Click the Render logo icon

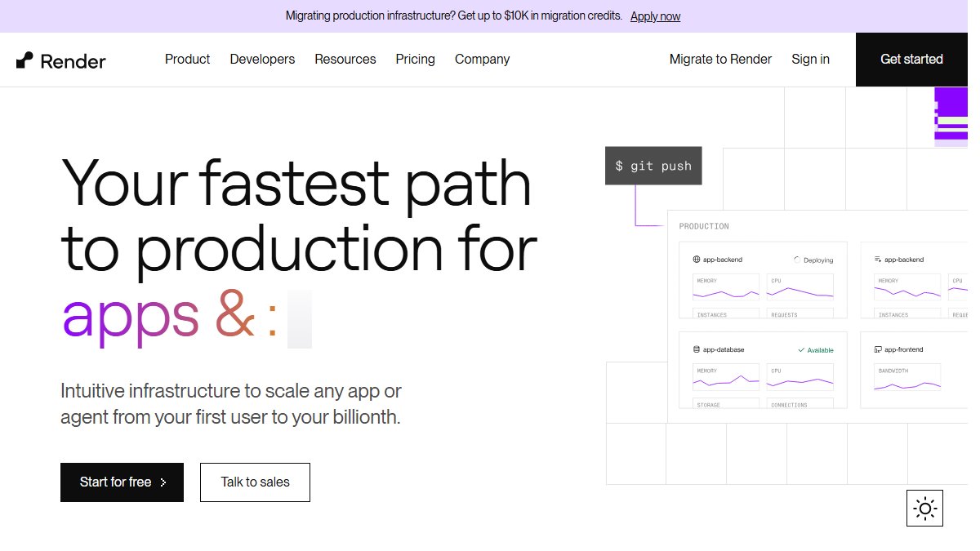(x=24, y=60)
